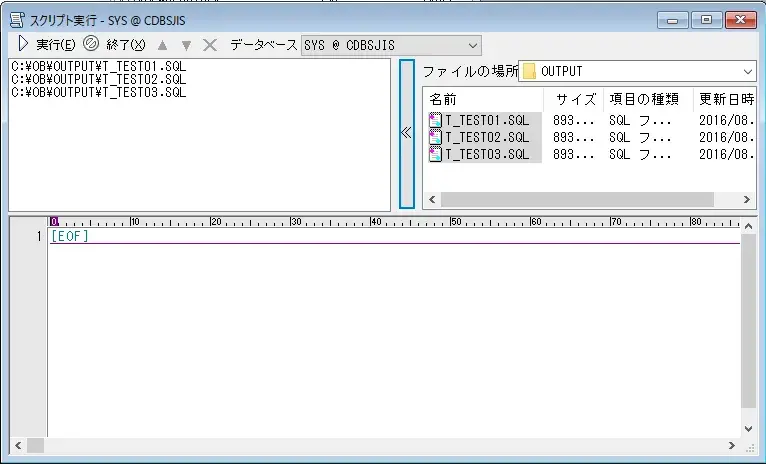Viewport: 766px width, 464px height.
Task: Select C:¥OB¥OUTPUT¥T_TEST03.SQL in script list
Action: pos(99,93)
